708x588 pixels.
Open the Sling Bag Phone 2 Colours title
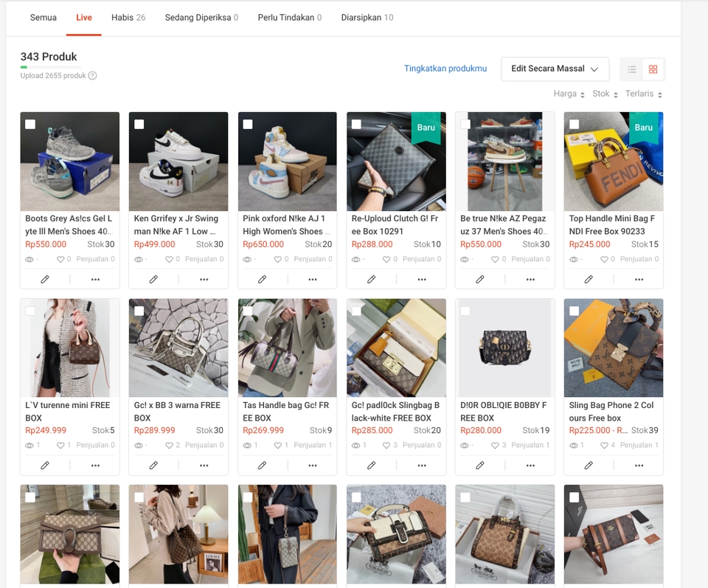click(613, 412)
